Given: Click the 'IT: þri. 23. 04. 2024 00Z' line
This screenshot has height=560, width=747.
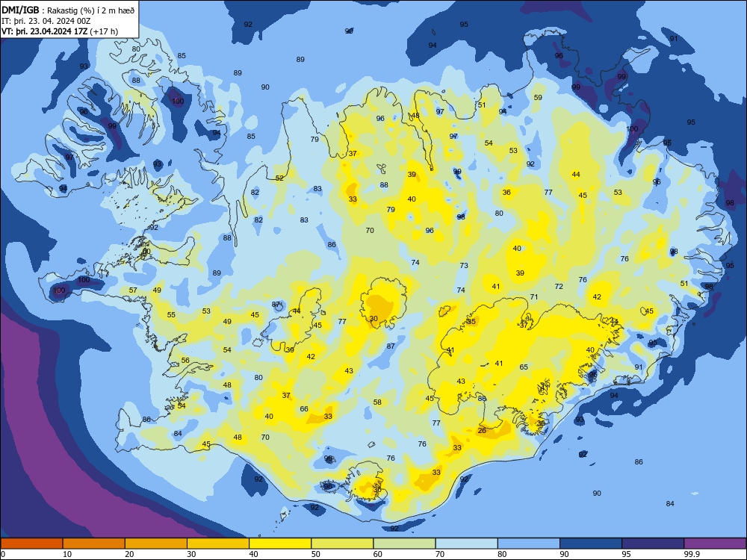Looking at the screenshot, I should coord(46,21).
